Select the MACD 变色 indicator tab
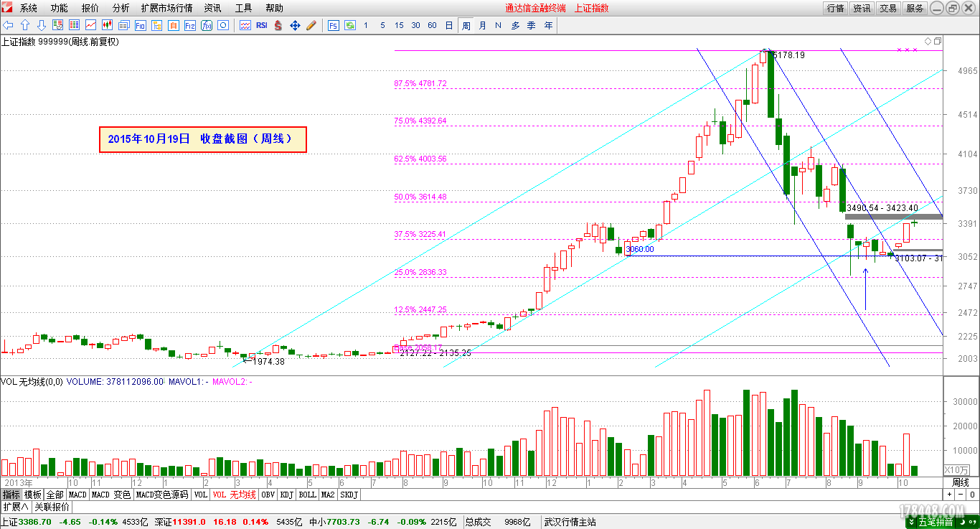This screenshot has width=980, height=529. point(111,495)
